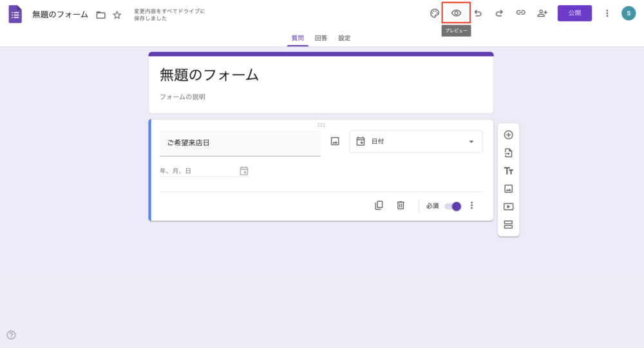
Task: Click the calendar icon in date field
Action: pos(244,171)
